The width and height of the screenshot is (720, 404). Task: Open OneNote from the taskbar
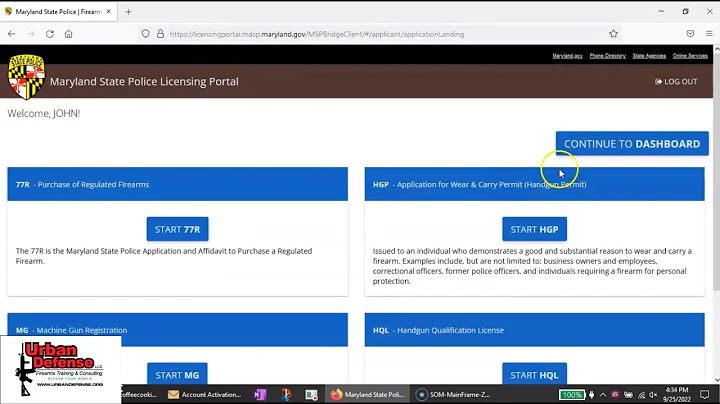pos(260,394)
